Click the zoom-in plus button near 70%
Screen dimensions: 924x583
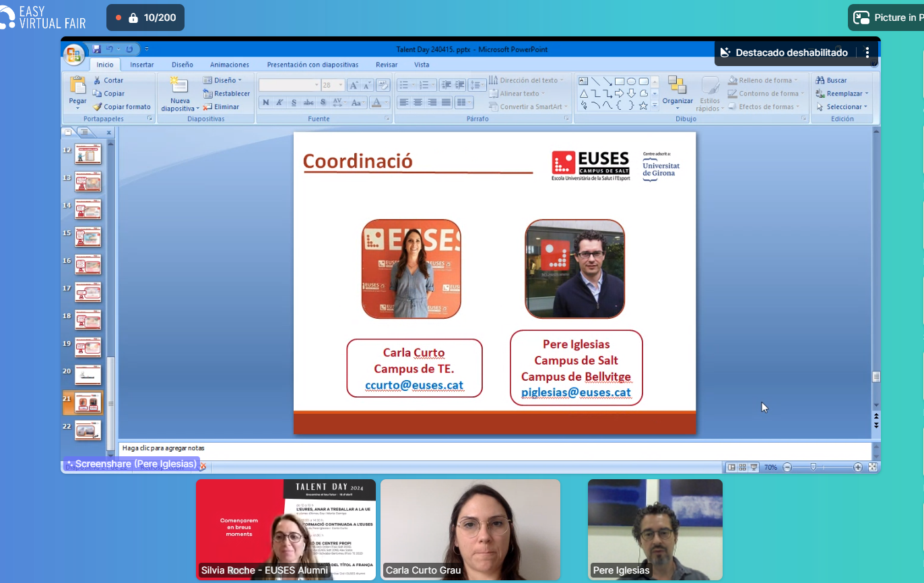[857, 467]
